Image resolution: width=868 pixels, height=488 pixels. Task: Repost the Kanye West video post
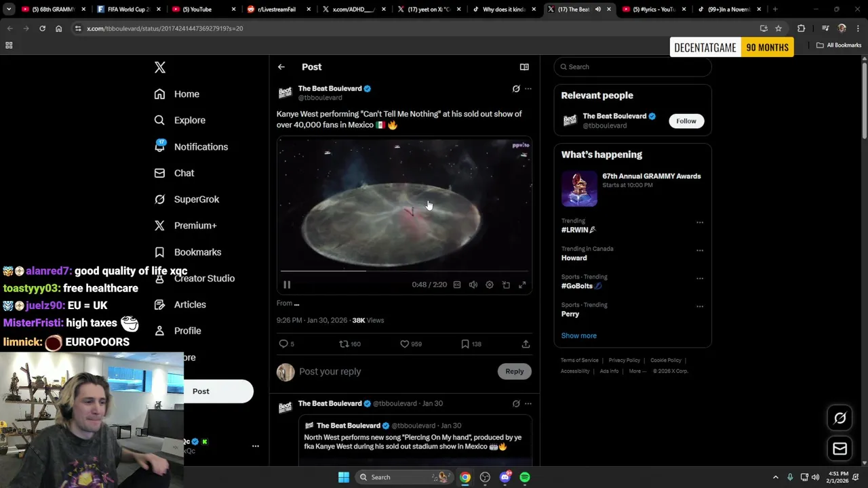(x=344, y=344)
